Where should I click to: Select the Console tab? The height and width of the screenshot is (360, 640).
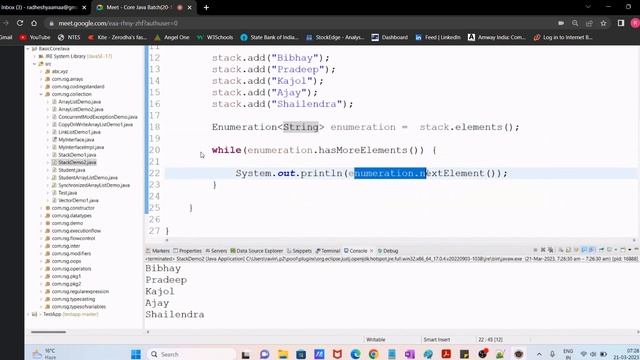tap(356, 251)
